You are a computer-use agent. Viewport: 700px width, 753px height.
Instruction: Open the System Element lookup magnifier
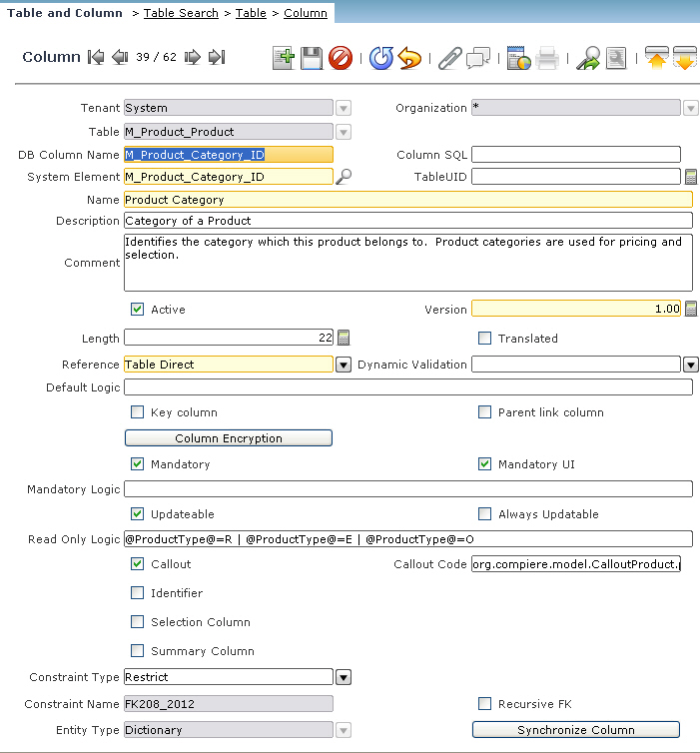coord(344,177)
